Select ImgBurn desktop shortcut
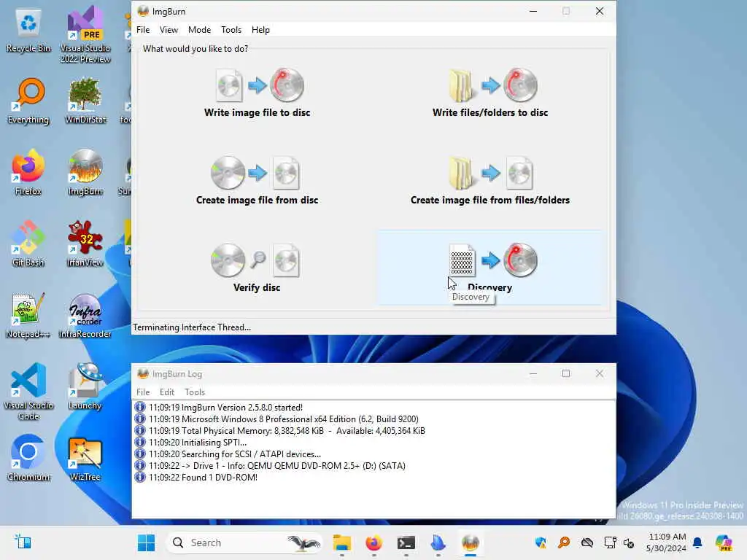This screenshot has width=747, height=560. pos(85,172)
